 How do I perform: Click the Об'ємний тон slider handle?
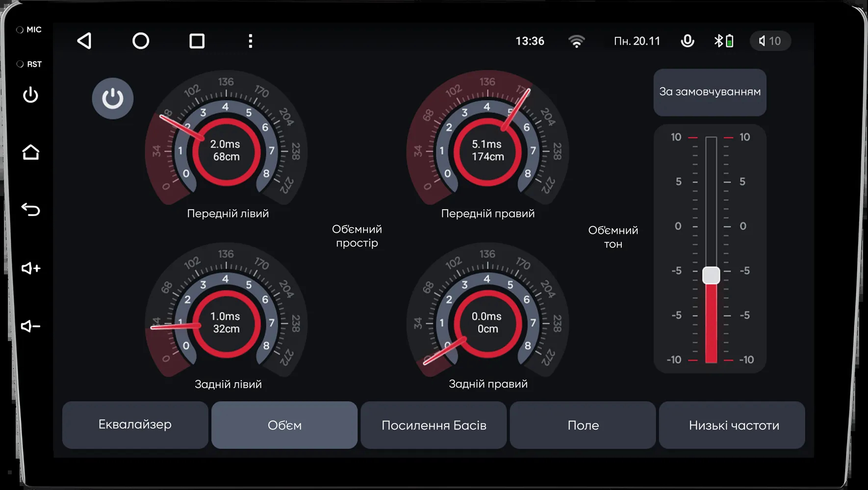coord(711,275)
